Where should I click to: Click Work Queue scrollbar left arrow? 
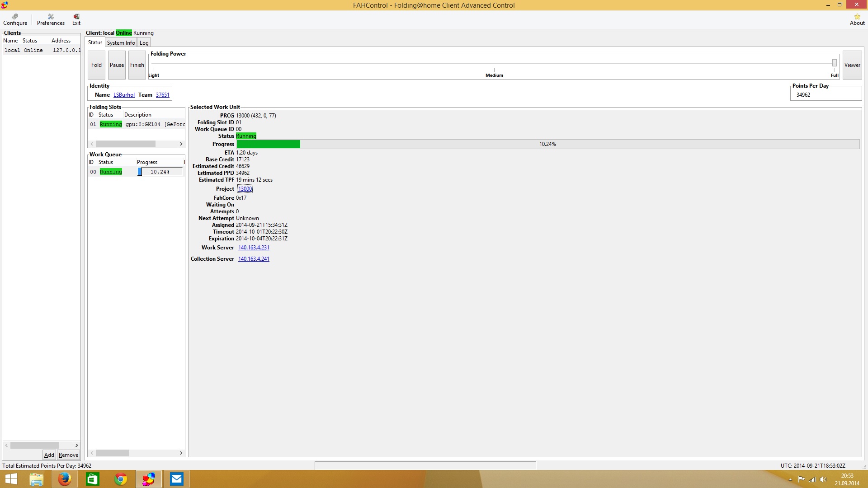92,453
